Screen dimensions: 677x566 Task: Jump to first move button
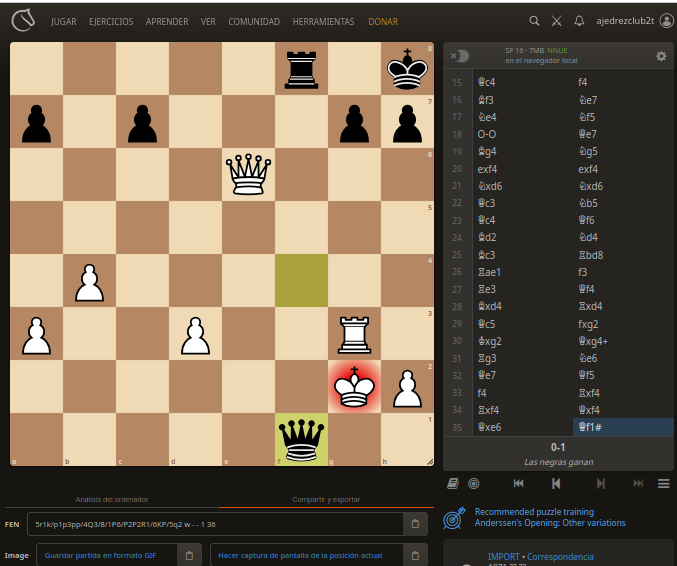pyautogui.click(x=519, y=484)
